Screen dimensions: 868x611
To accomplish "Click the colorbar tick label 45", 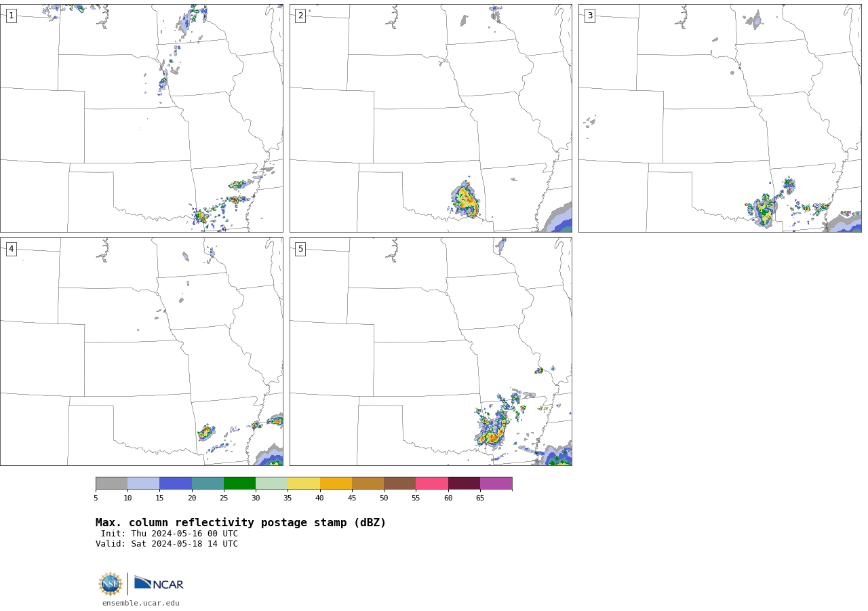I will (352, 498).
